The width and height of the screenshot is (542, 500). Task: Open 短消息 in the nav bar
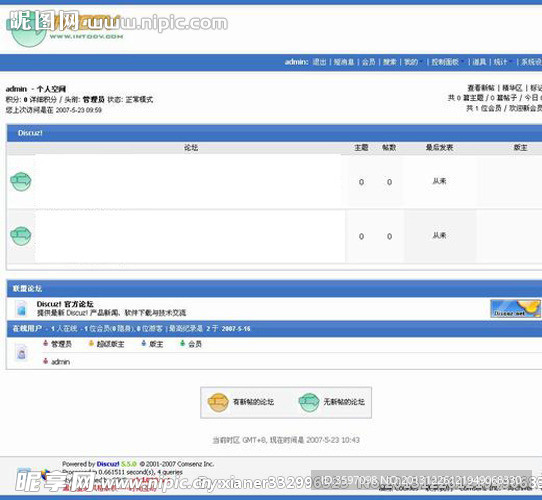coord(344,62)
